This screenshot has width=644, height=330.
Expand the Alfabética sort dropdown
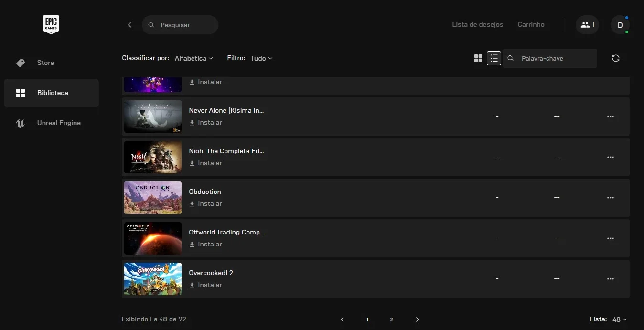pos(193,58)
